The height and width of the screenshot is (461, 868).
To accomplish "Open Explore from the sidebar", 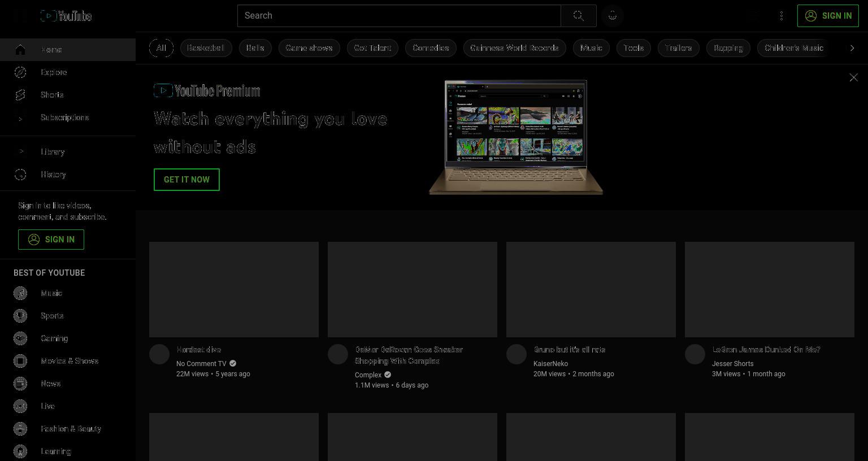I will pyautogui.click(x=68, y=72).
